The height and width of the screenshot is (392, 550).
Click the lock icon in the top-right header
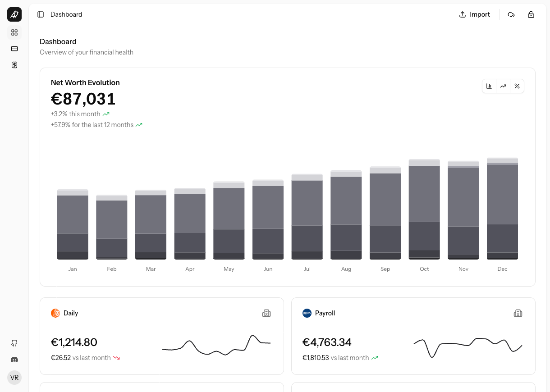pyautogui.click(x=531, y=14)
